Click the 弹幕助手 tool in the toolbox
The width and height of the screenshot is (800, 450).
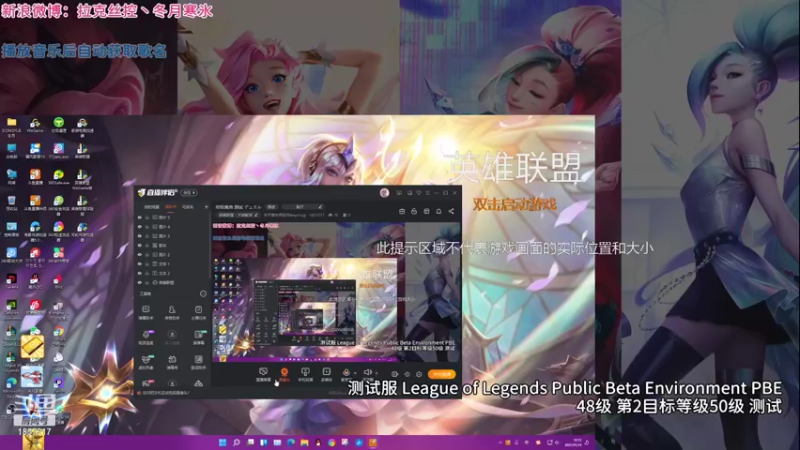click(146, 312)
